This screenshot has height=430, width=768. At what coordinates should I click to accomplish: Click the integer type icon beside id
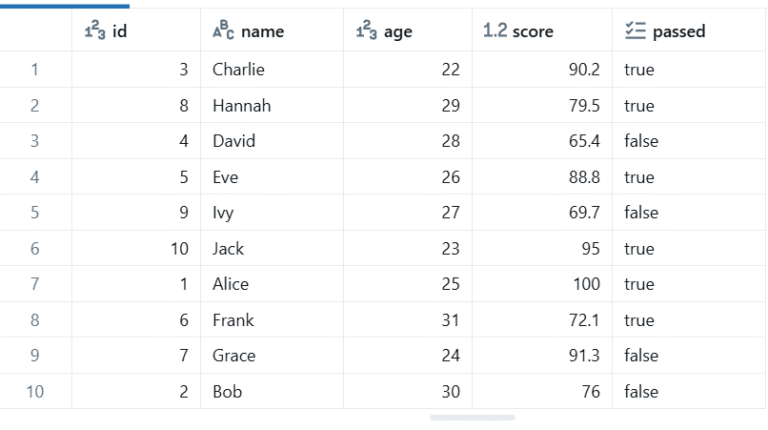pyautogui.click(x=93, y=31)
